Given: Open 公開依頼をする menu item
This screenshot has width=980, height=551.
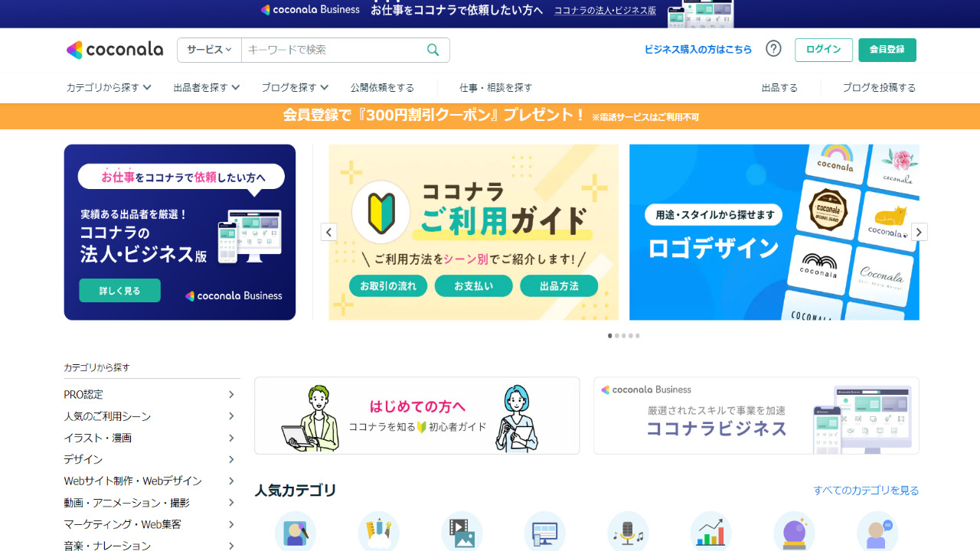Looking at the screenshot, I should 382,88.
